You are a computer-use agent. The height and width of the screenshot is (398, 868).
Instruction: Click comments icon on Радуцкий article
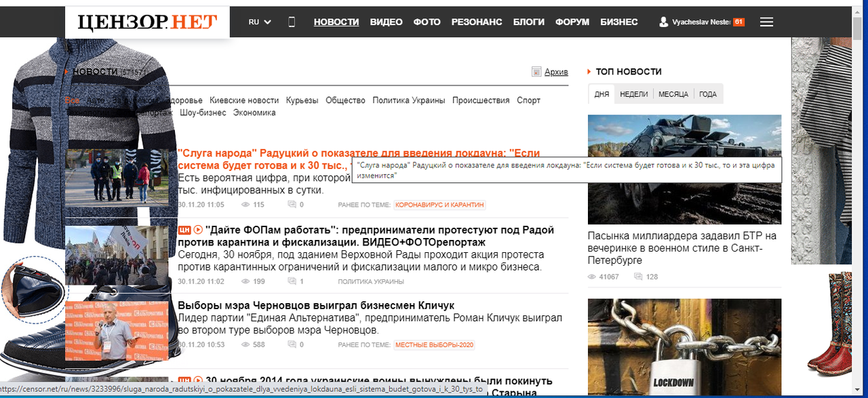(292, 205)
